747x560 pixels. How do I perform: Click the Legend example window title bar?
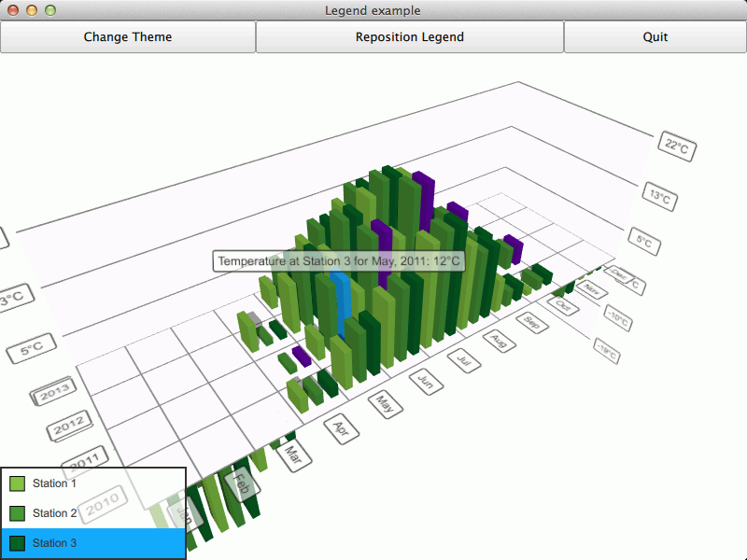click(373, 10)
